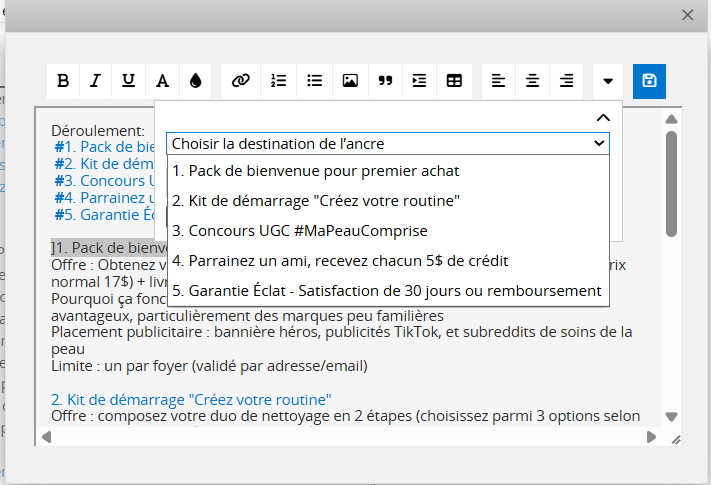Click the indent icon
Screen dimensions: 711x485
coord(420,81)
